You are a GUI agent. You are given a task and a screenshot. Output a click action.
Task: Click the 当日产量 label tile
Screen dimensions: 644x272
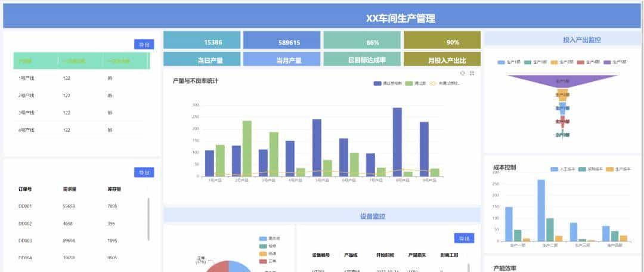click(202, 59)
